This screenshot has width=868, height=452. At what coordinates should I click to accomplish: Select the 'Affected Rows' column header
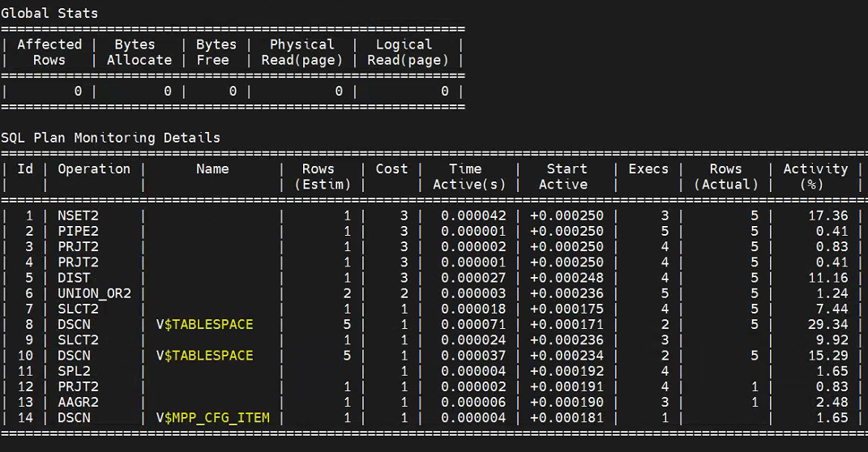pos(49,52)
